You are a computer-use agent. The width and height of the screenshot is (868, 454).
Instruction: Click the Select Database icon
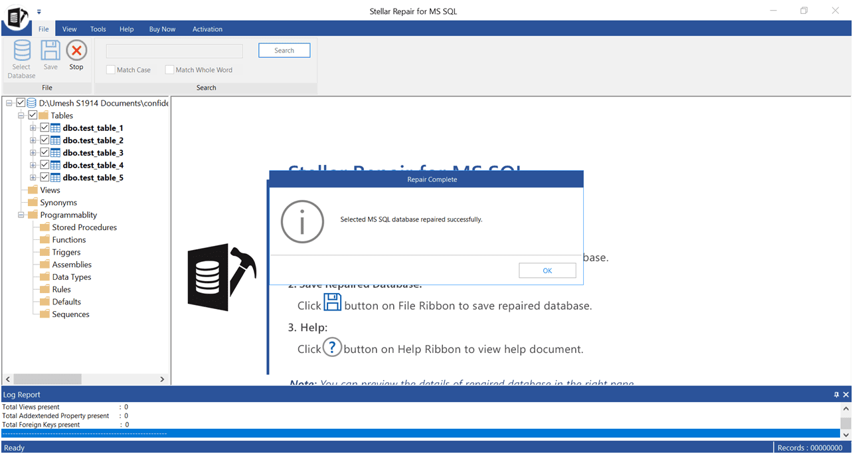tap(22, 51)
